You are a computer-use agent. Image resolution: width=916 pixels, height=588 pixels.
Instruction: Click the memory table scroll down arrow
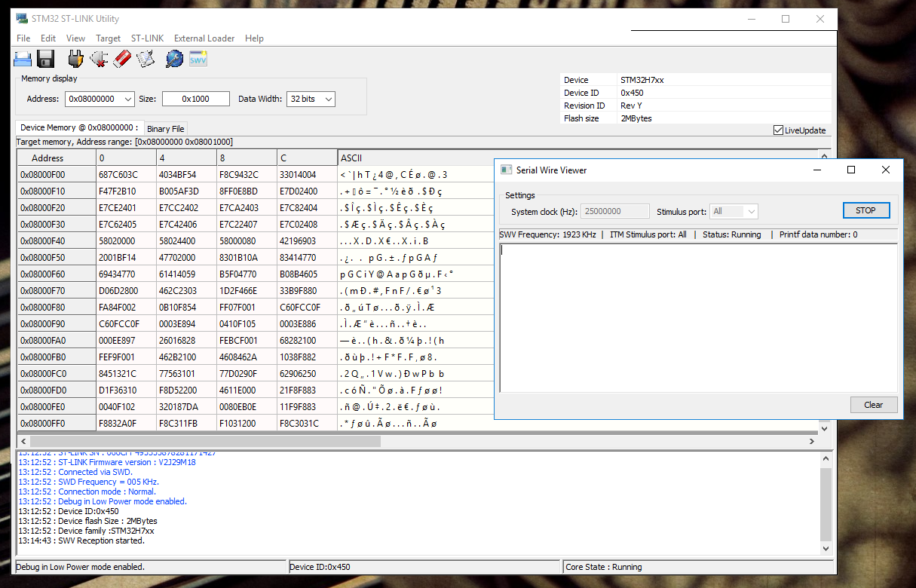tap(824, 429)
